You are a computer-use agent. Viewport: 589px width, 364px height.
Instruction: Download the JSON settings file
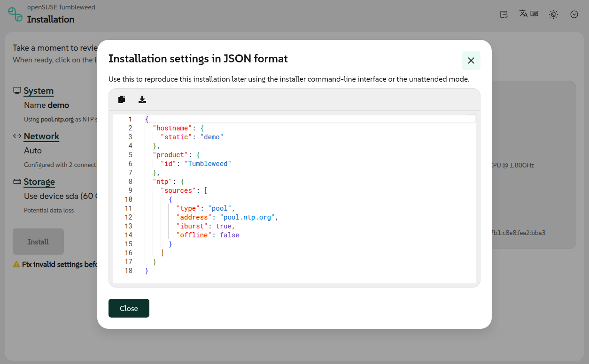click(142, 99)
